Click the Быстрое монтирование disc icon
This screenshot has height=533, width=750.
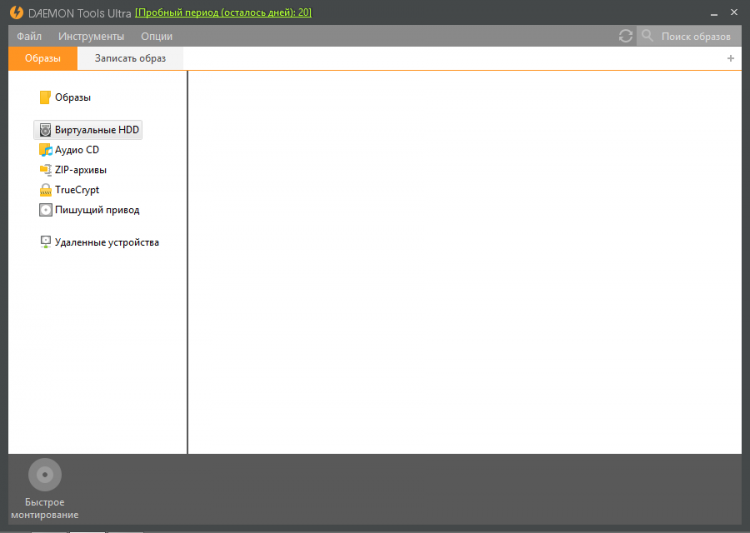[45, 475]
